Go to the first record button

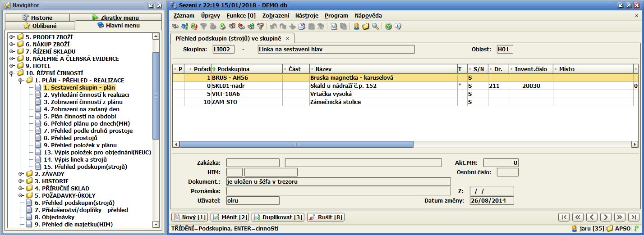564,217
